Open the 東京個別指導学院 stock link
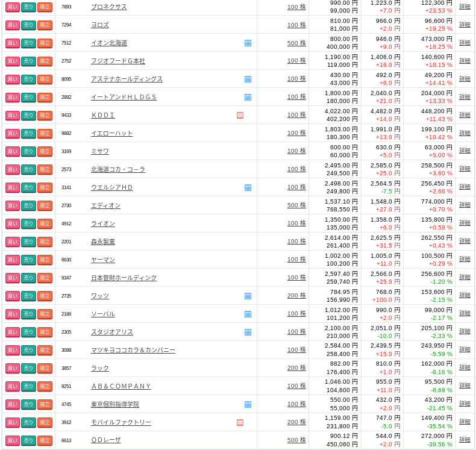Screen dimensions: 476x450 point(115,404)
